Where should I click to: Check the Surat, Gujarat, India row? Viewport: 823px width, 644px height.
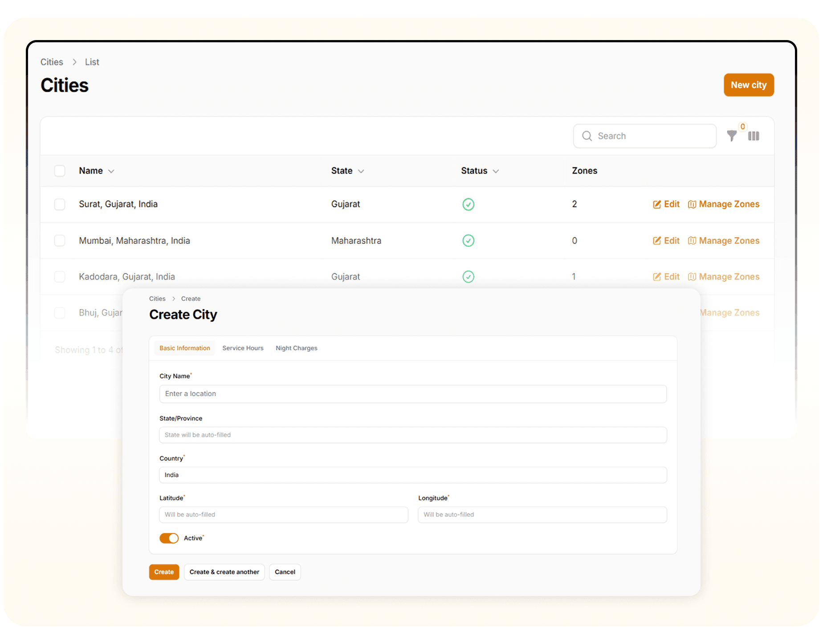tap(60, 204)
